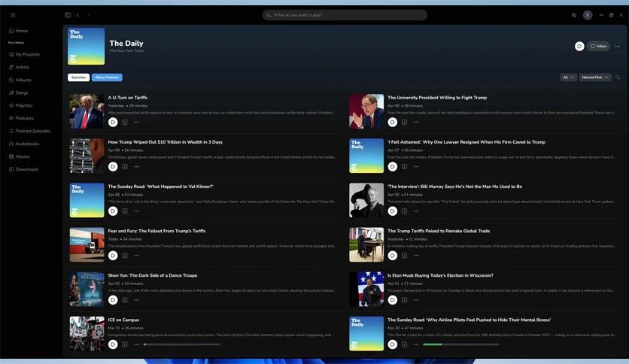Open options for Elon Musk Wisconsin election episode

coord(416,300)
